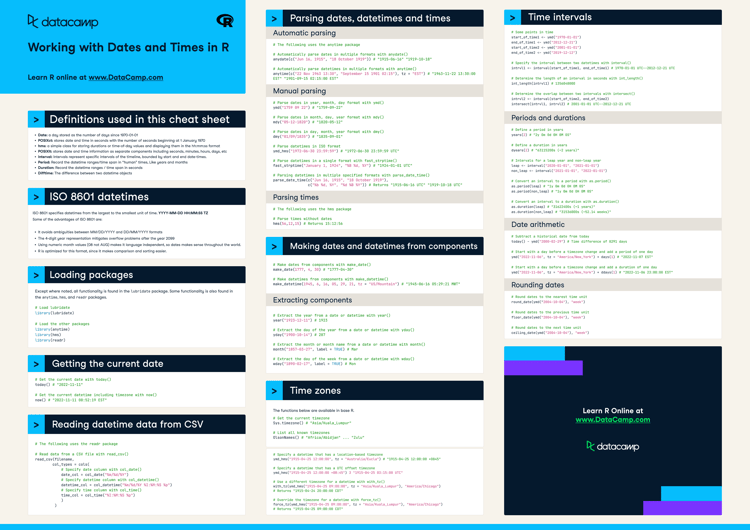
Task: Click the Automatic parsing subheading
Action: [x=304, y=33]
